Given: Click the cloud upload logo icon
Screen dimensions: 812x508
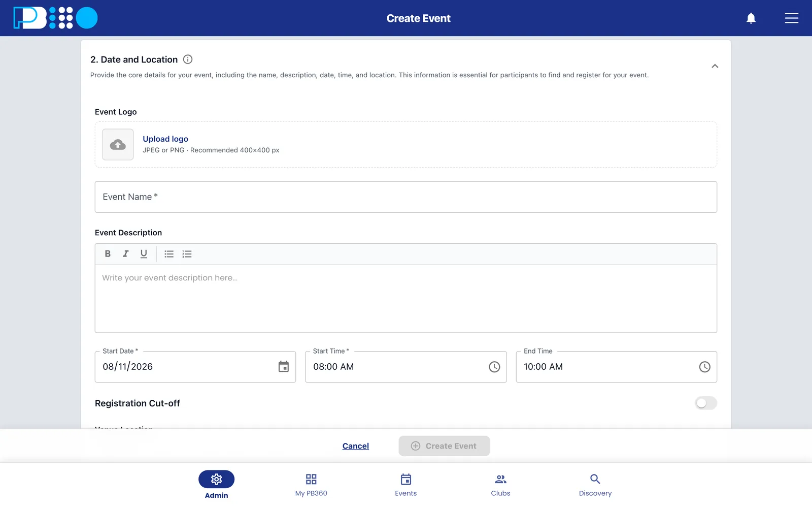Looking at the screenshot, I should (118, 145).
